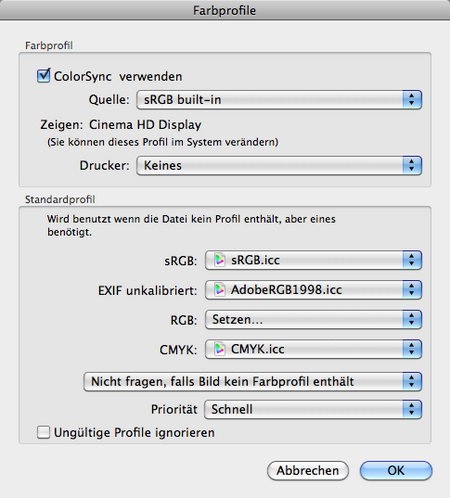Open the sRGB default profile dropdown
Viewport: 450px width, 498px height.
tap(313, 260)
